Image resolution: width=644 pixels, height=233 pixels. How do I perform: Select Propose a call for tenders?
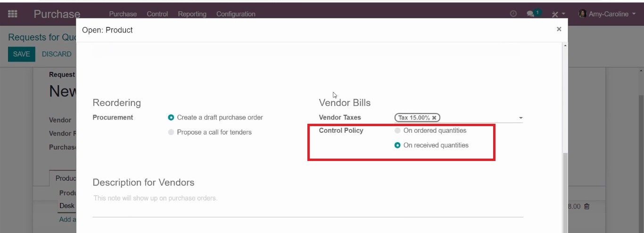[210, 132]
